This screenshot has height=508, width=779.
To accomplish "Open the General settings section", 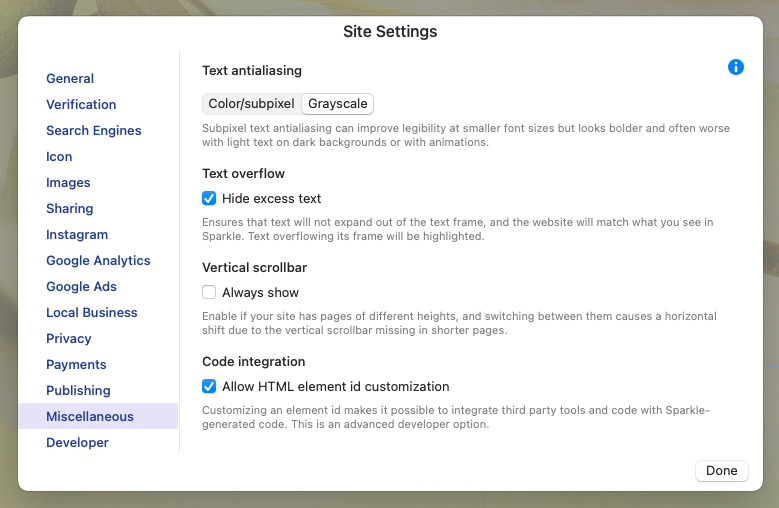I will click(70, 79).
